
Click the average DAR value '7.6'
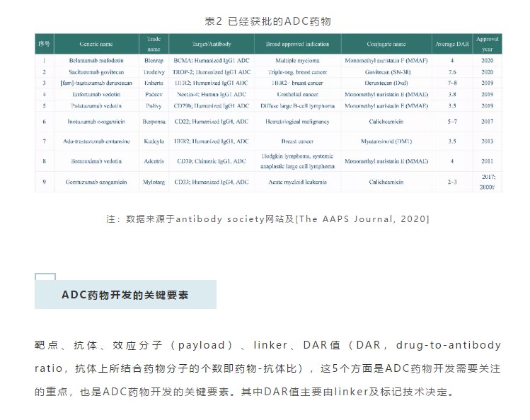[452, 72]
